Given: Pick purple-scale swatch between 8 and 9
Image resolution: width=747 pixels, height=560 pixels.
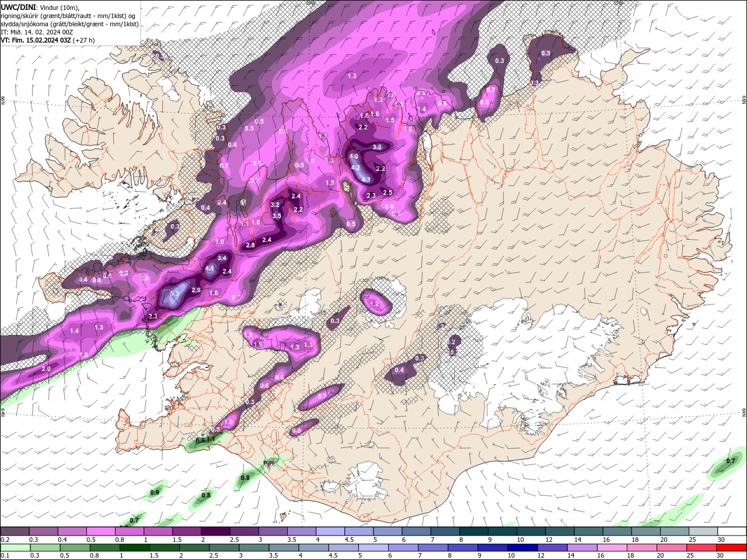Looking at the screenshot, I should 472,531.
